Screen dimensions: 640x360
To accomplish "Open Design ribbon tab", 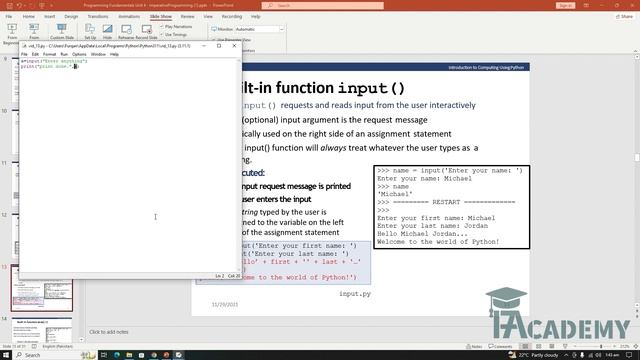I will click(71, 17).
